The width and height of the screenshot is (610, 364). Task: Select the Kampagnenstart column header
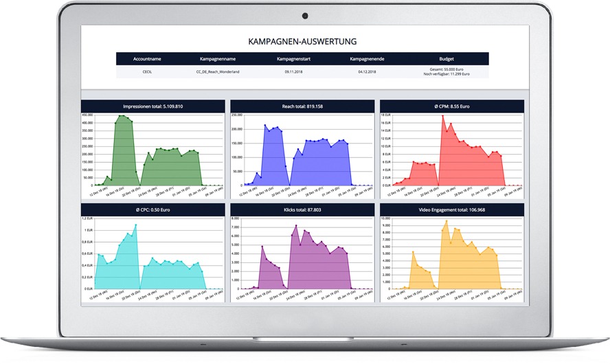point(294,59)
